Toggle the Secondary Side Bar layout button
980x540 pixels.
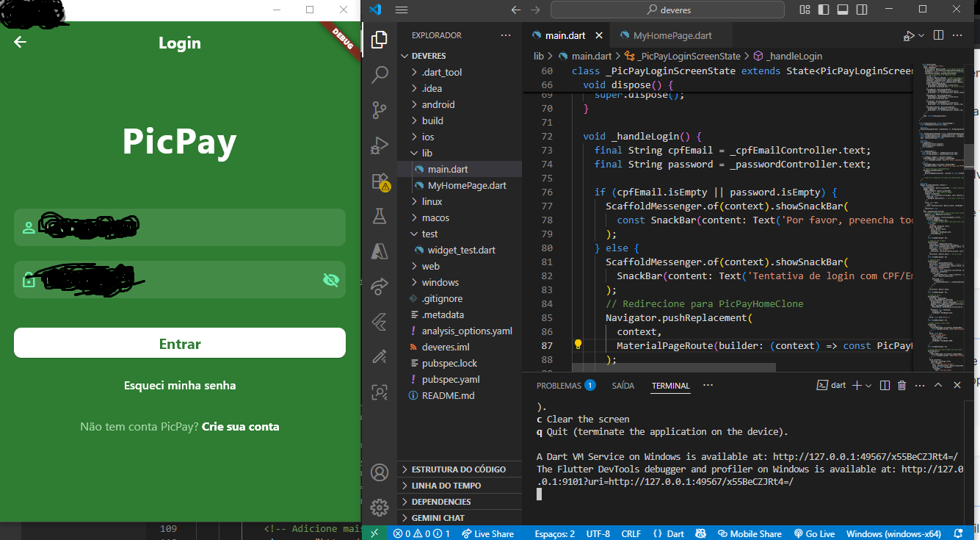[861, 10]
